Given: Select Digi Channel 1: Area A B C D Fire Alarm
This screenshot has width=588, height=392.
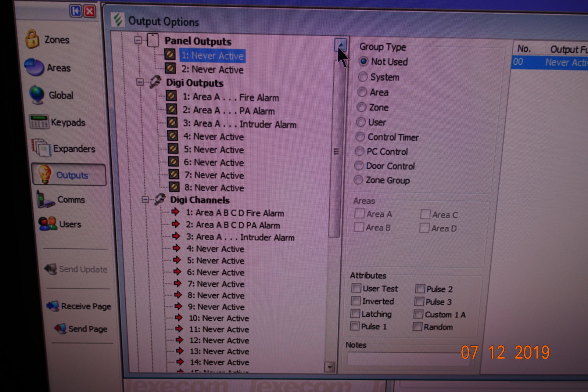Looking at the screenshot, I should (x=234, y=213).
